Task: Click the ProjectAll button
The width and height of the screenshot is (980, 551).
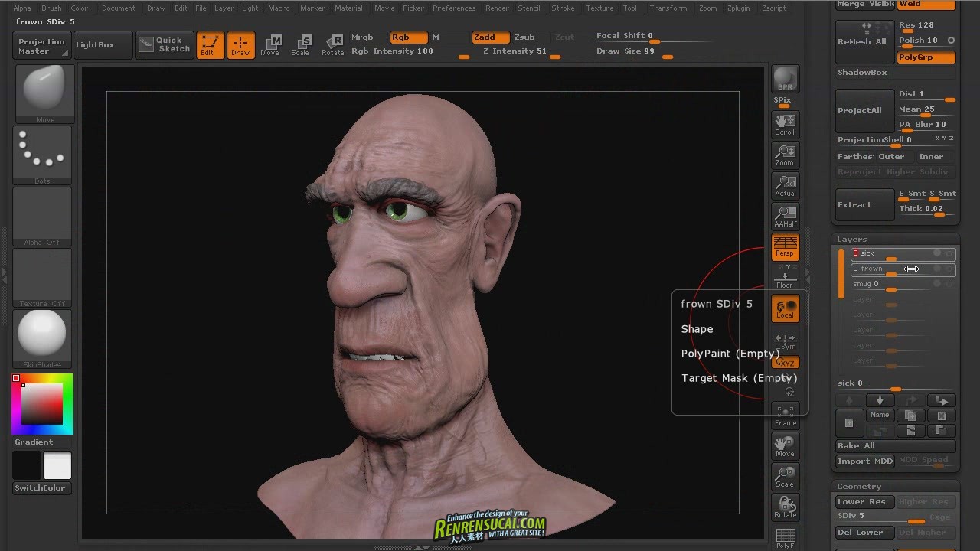Action: point(864,110)
